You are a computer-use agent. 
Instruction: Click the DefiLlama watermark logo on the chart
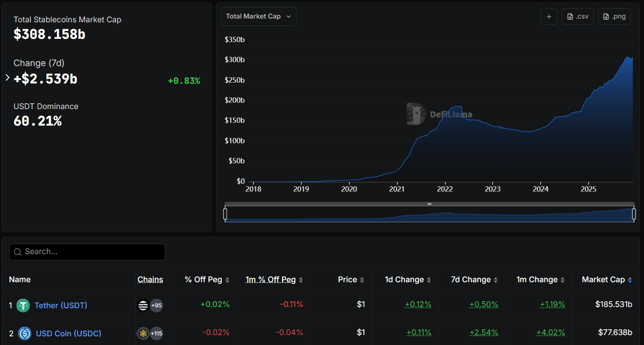coord(416,114)
